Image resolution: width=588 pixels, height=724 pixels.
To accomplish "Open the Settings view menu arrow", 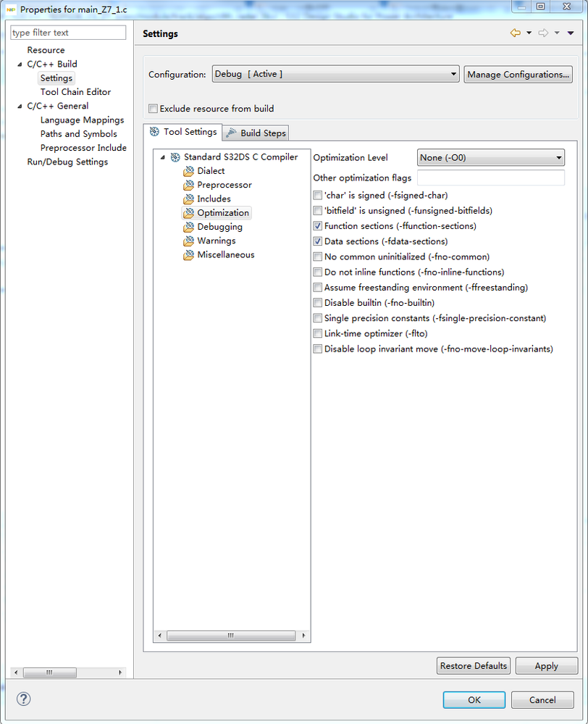I will (x=571, y=33).
